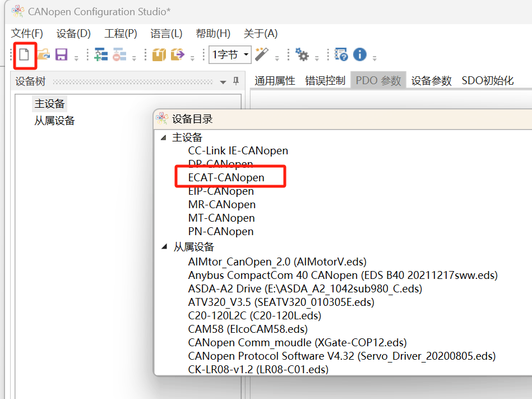Select MT-CANopen master device
This screenshot has height=399, width=532.
coord(221,218)
